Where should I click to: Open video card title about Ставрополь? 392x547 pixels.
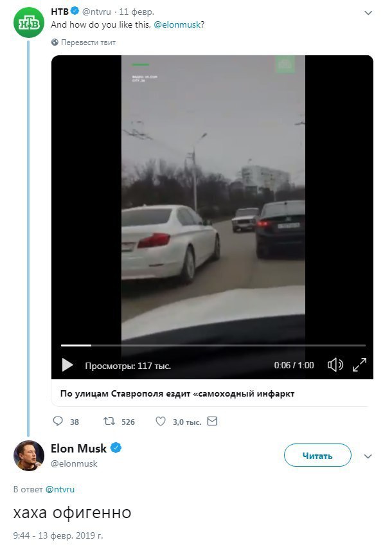tap(177, 393)
